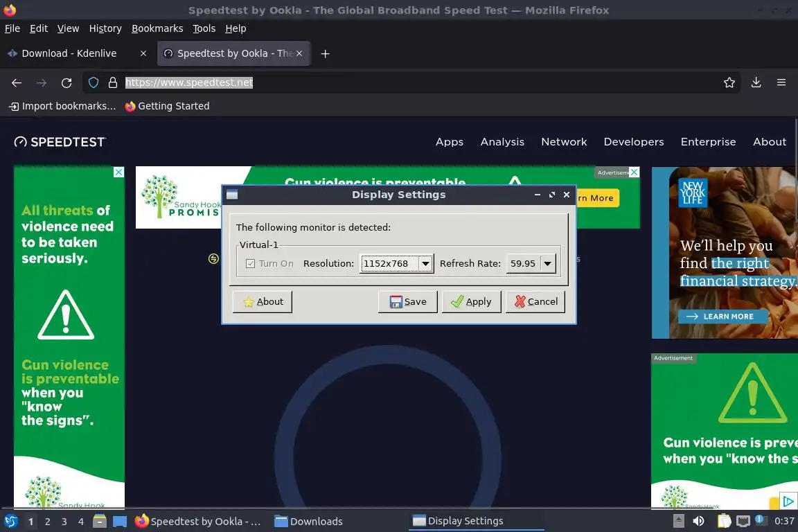798x532 pixels.
Task: View site security via the padlock icon
Action: tap(113, 82)
